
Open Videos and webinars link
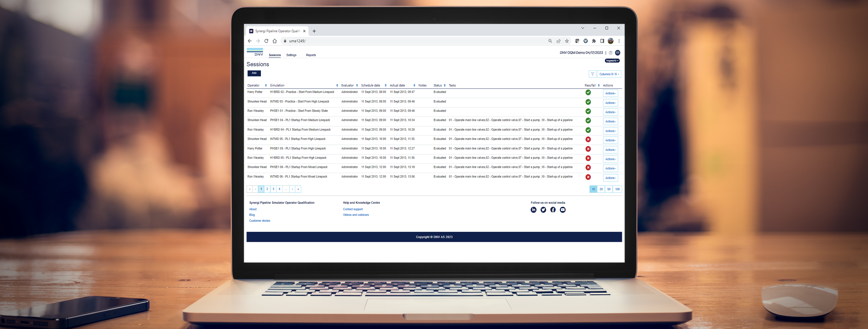pyautogui.click(x=356, y=215)
